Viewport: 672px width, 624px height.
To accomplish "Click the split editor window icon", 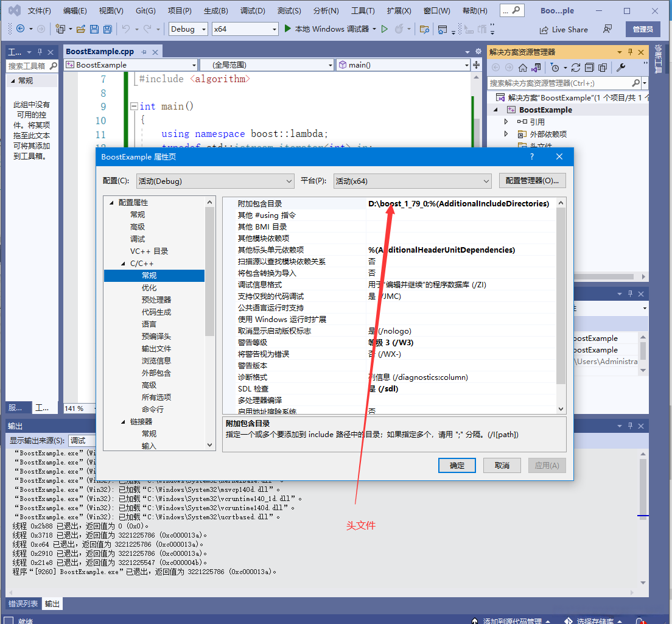I will click(476, 65).
